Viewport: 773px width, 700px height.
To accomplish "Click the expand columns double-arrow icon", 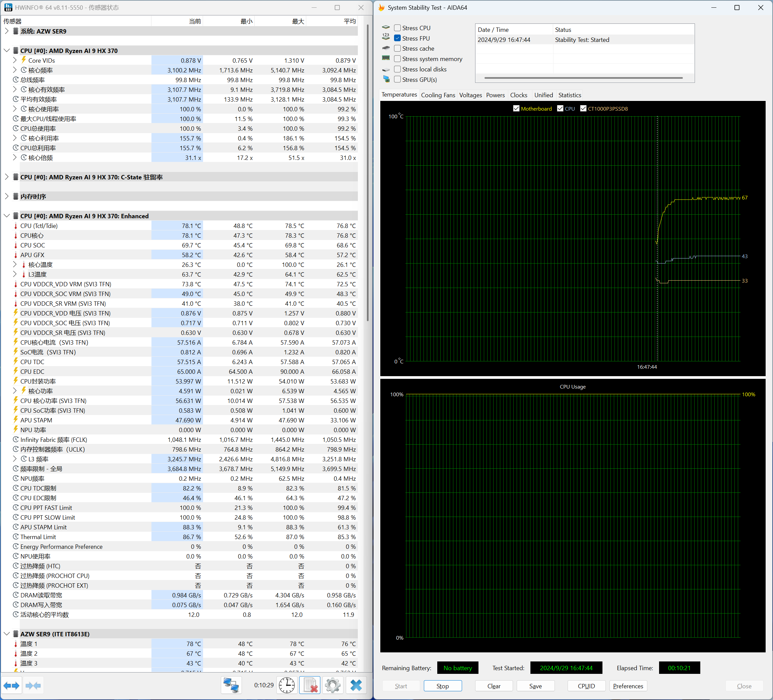I will [11, 686].
